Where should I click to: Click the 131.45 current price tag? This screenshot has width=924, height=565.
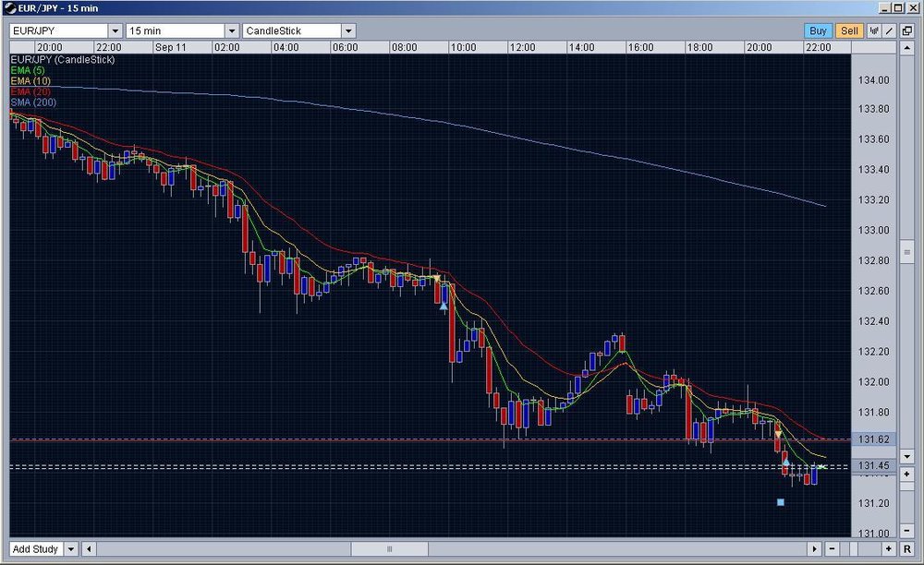point(874,465)
